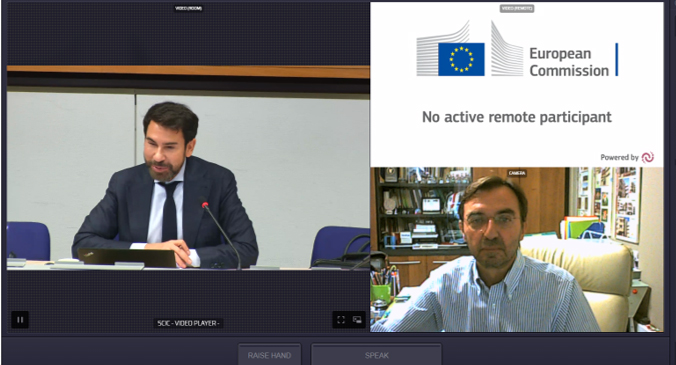Viewport: 676px width, 365px height.
Task: Select the VIDEO (ROOM) panel label
Action: (188, 8)
